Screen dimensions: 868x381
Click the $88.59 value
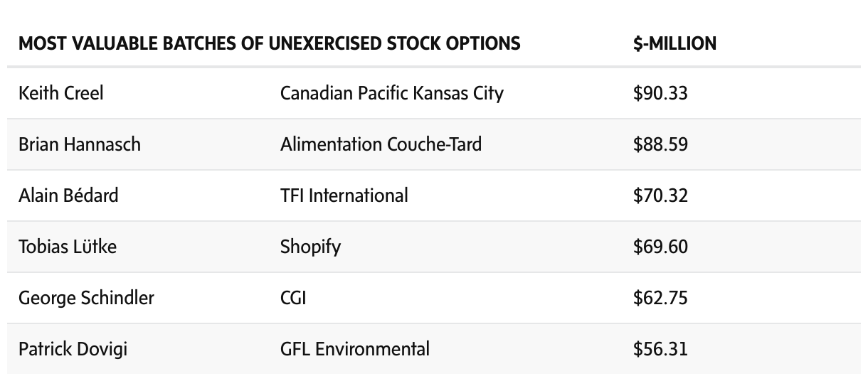[660, 144]
